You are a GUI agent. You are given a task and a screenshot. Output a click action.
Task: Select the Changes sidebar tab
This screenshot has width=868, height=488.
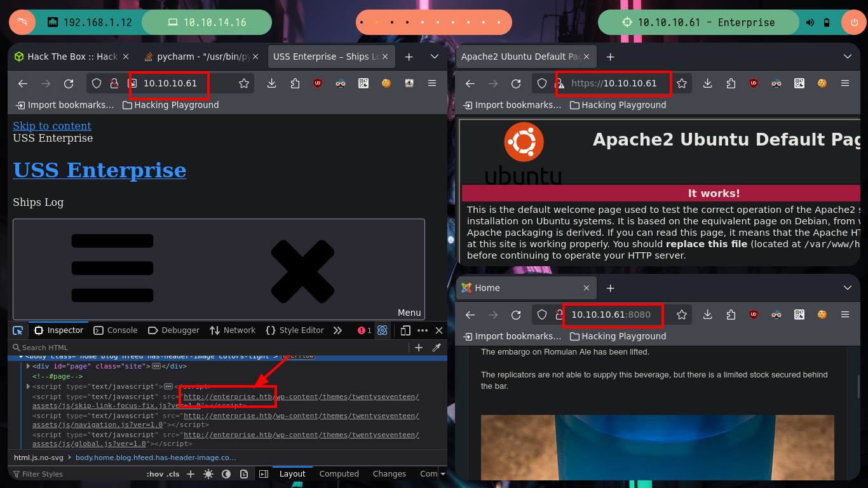[390, 474]
